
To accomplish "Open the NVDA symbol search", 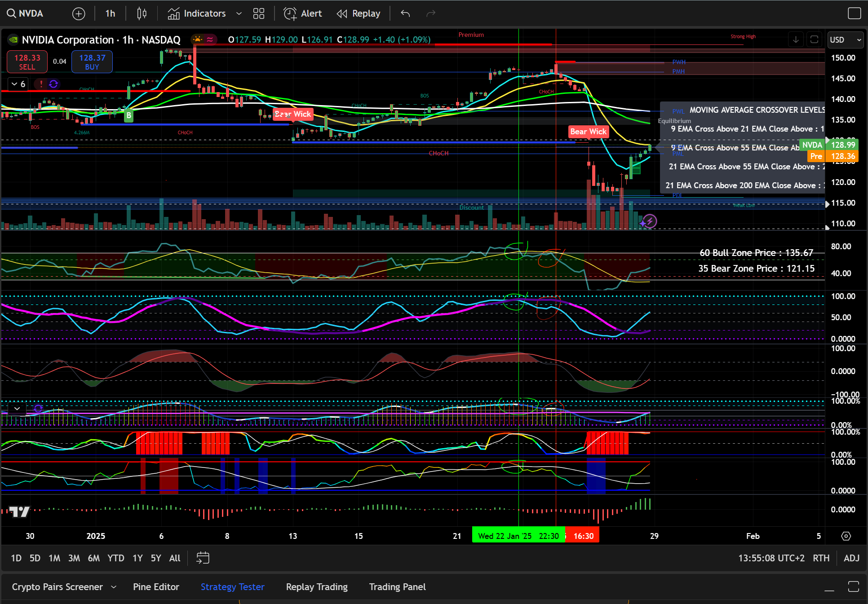I will pos(25,13).
